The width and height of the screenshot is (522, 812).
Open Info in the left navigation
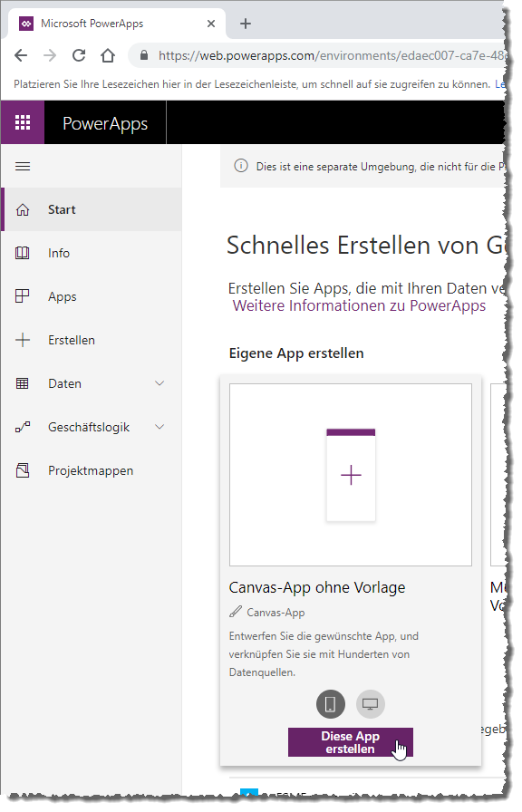coord(92,253)
